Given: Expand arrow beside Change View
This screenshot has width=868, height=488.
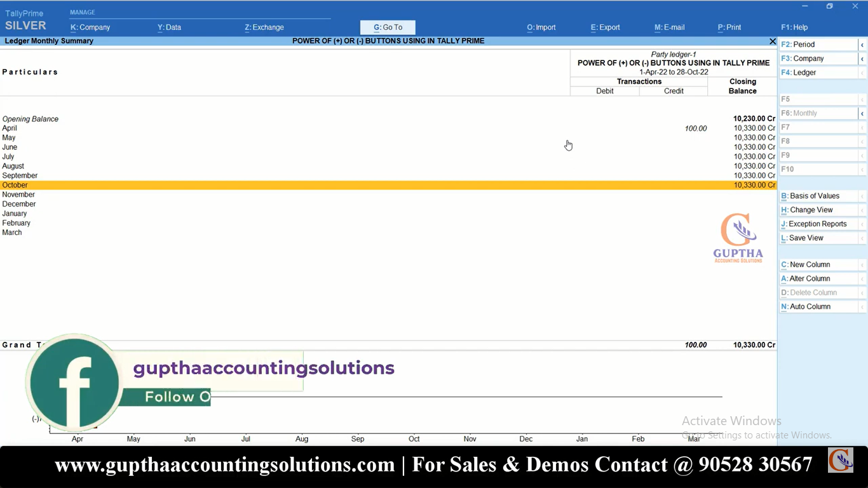Looking at the screenshot, I should (x=862, y=210).
